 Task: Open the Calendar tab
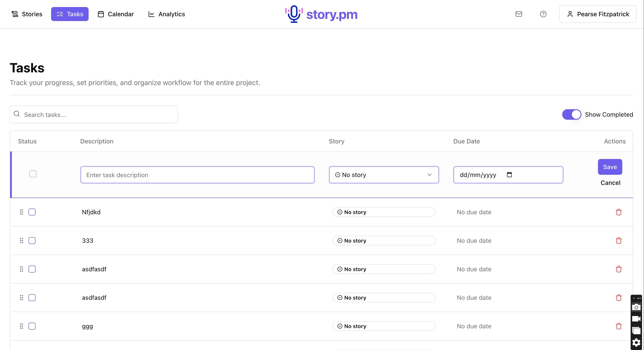[x=116, y=14]
